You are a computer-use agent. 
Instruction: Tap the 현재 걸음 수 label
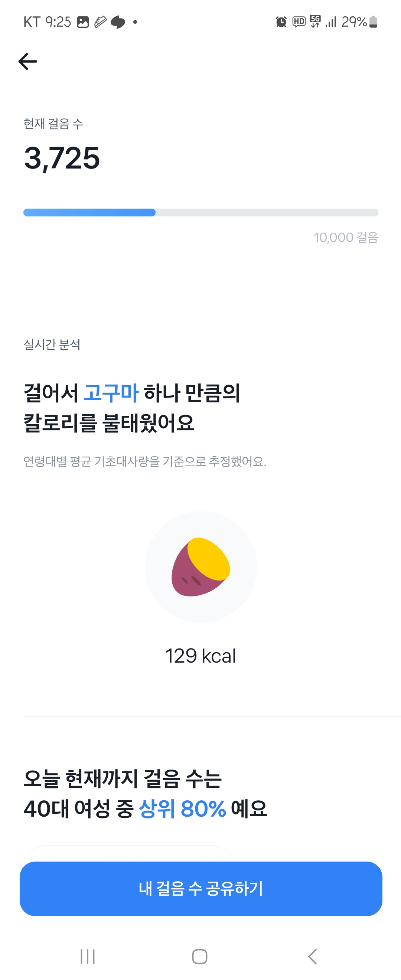tap(53, 124)
